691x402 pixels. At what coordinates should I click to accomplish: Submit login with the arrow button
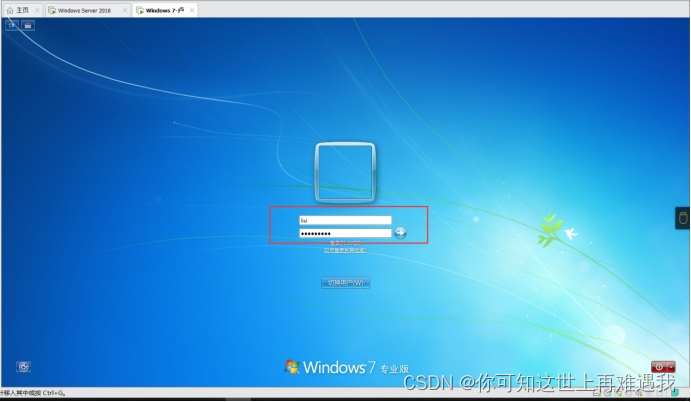[x=400, y=233]
